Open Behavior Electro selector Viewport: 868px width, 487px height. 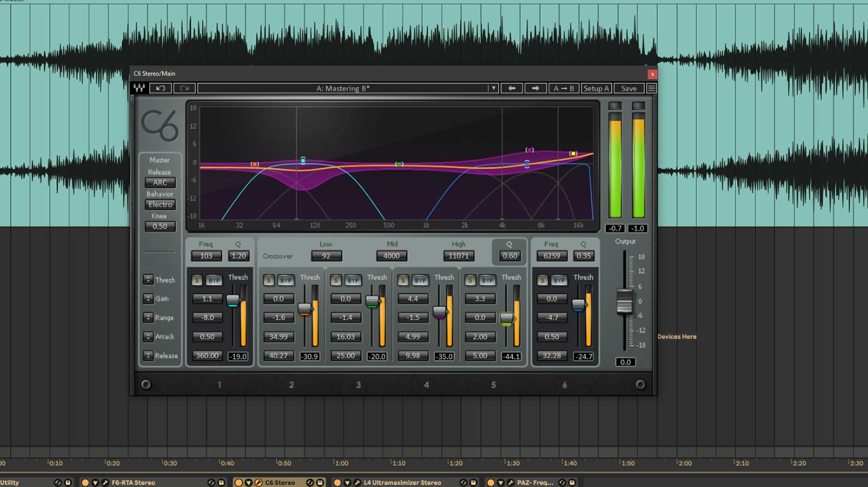(160, 204)
